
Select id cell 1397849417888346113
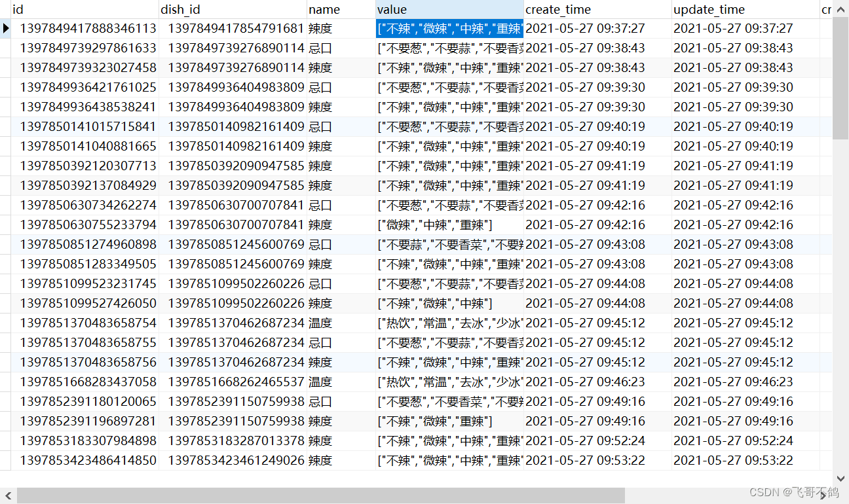click(x=85, y=28)
